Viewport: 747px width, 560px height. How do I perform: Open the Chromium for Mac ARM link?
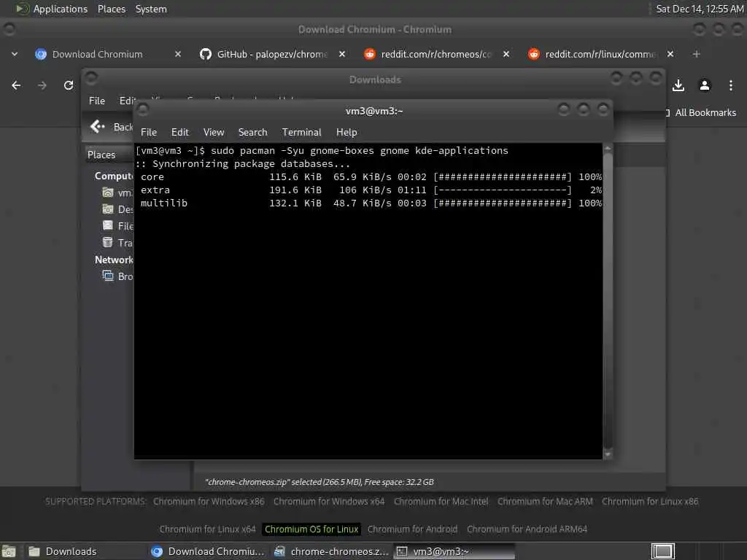[x=545, y=502]
